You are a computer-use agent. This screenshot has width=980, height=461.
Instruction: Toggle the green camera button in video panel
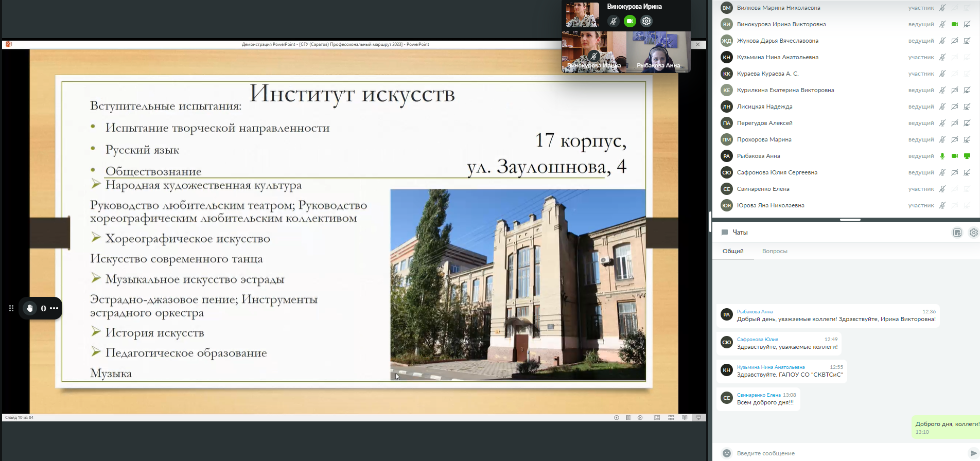[x=629, y=21]
